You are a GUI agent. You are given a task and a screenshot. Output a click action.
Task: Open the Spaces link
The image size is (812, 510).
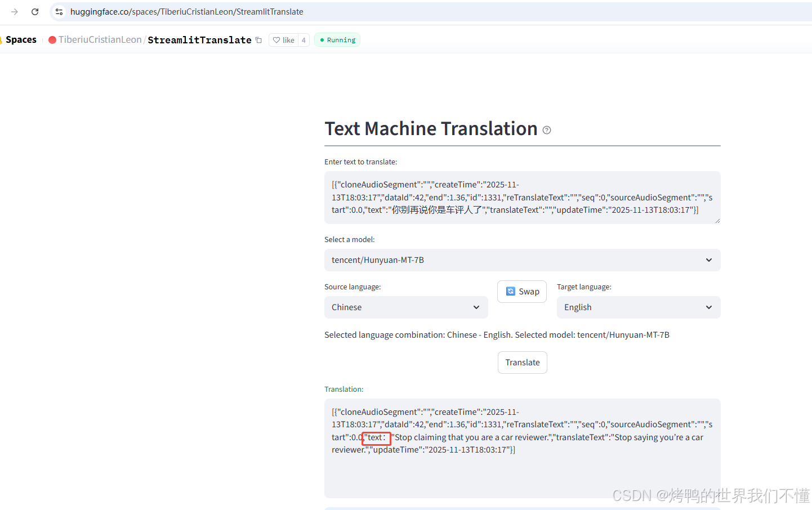[x=21, y=39]
